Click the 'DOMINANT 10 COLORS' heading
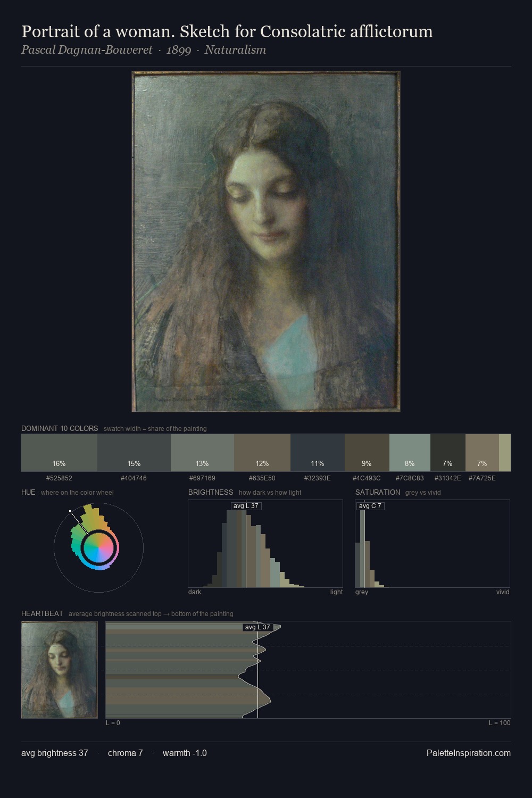This screenshot has height=798, width=532. pyautogui.click(x=60, y=428)
